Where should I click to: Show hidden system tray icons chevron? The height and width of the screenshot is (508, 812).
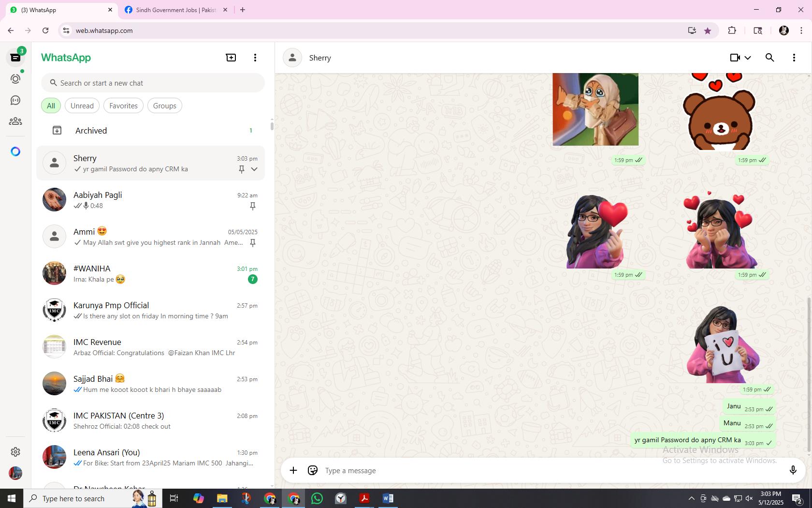tap(691, 498)
